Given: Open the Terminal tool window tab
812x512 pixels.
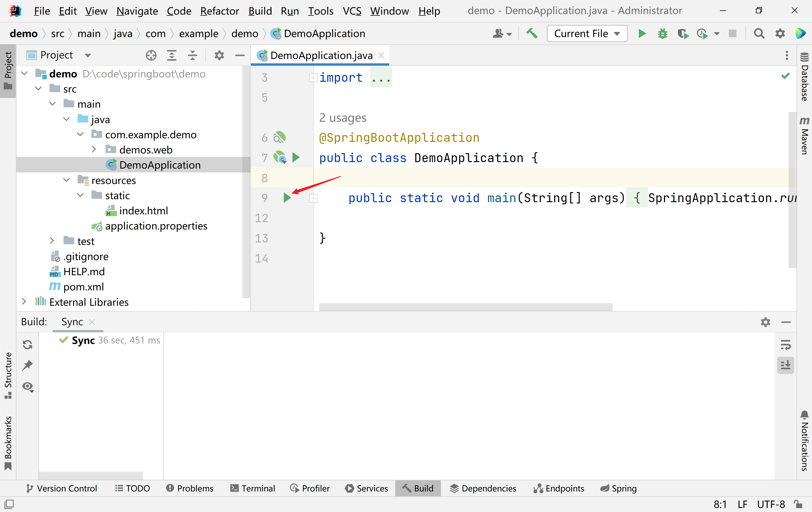Looking at the screenshot, I should pyautogui.click(x=253, y=488).
